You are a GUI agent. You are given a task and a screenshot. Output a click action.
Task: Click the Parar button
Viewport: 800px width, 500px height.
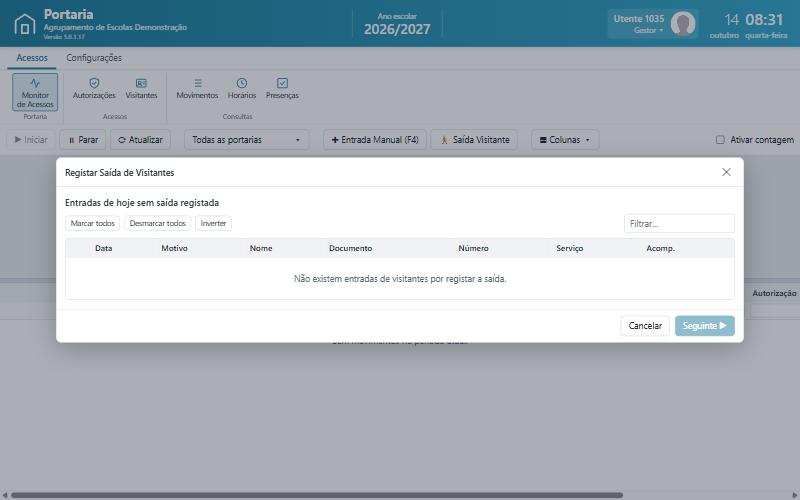[x=83, y=139]
